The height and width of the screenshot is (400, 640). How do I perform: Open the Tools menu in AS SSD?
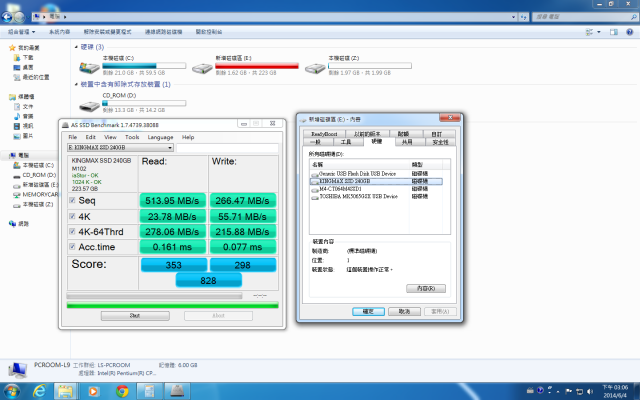[132, 137]
